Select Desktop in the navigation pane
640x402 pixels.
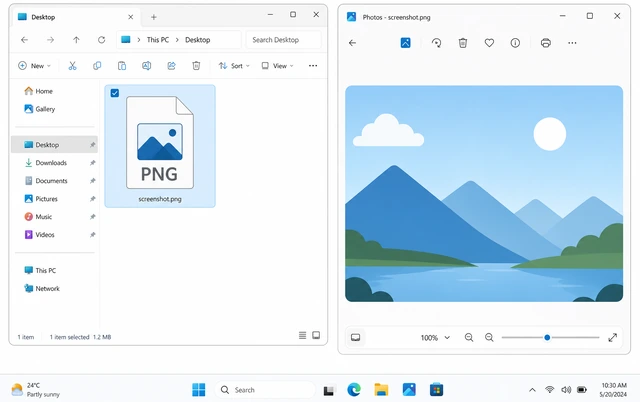[x=54, y=145]
